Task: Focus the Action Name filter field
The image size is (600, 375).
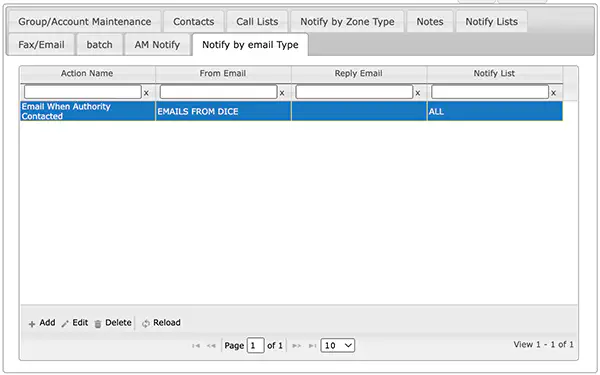Action: [83, 92]
